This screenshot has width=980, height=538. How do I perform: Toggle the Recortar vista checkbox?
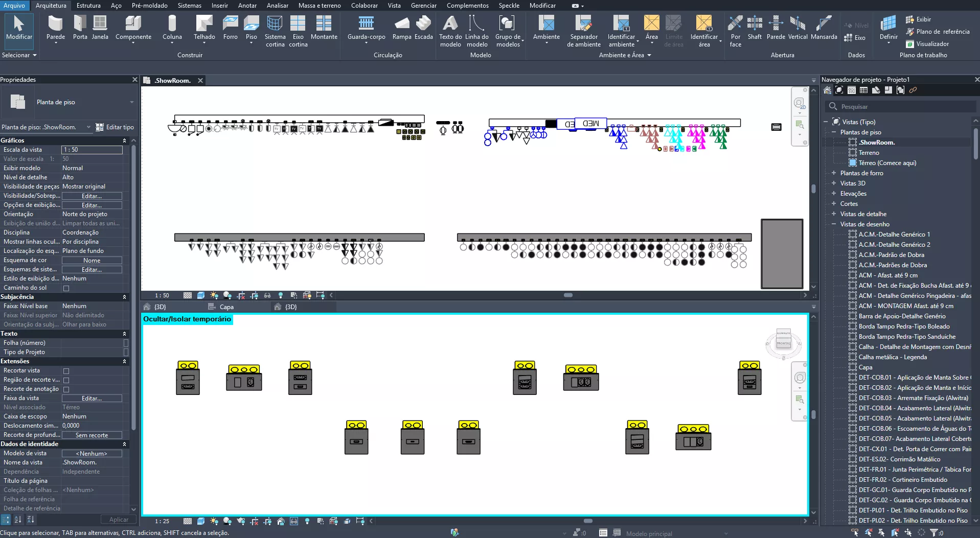66,371
